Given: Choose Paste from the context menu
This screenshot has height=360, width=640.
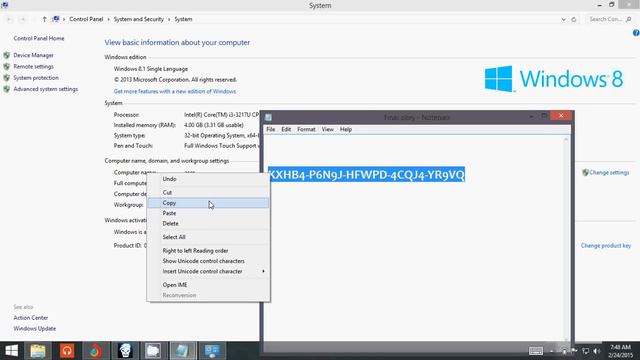Looking at the screenshot, I should coord(209,213).
